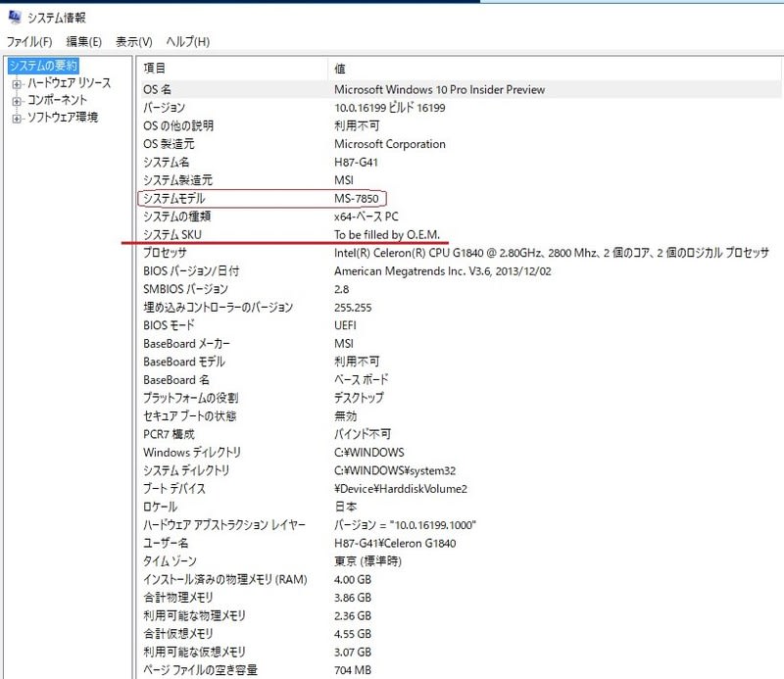Image resolution: width=784 pixels, height=679 pixels.
Task: Select the プラットフォームの役割 row
Action: tap(461, 398)
